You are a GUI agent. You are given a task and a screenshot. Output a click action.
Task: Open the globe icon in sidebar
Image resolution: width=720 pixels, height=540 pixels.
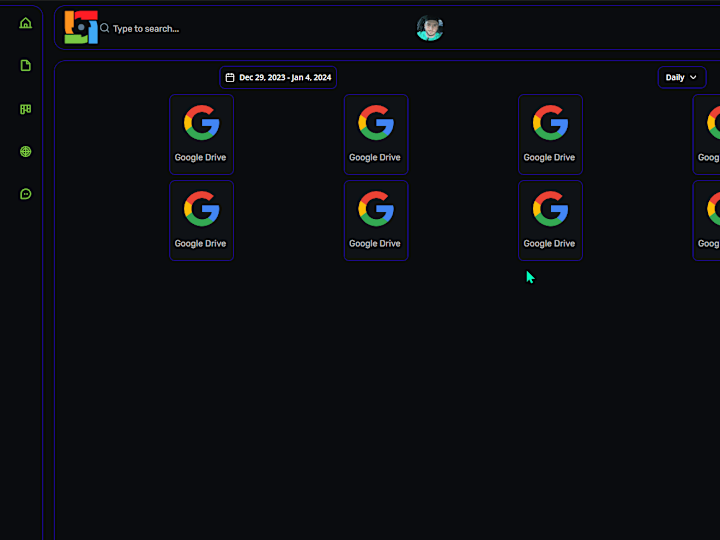[x=26, y=152]
